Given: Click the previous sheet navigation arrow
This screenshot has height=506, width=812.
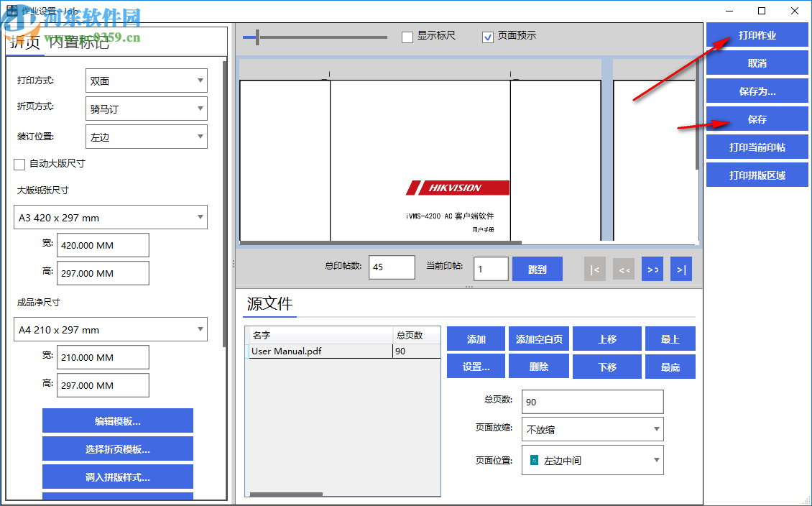Looking at the screenshot, I should click(x=623, y=268).
